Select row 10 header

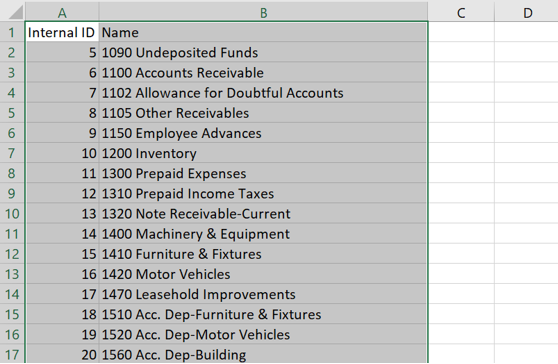point(12,213)
